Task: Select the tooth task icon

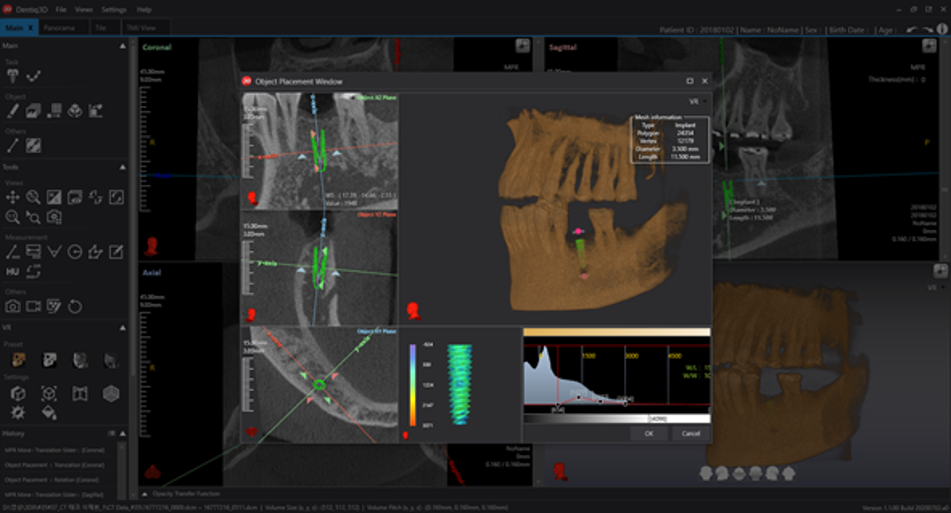Action: tap(13, 76)
